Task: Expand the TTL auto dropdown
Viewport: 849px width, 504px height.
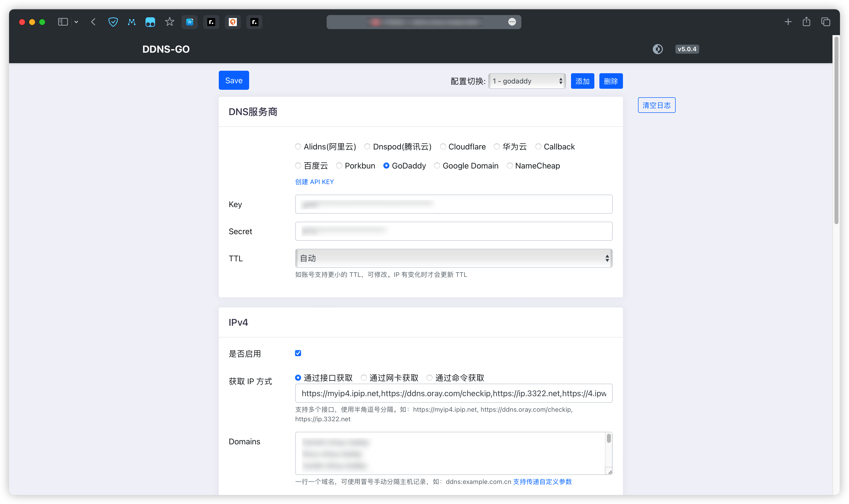Action: (x=454, y=259)
